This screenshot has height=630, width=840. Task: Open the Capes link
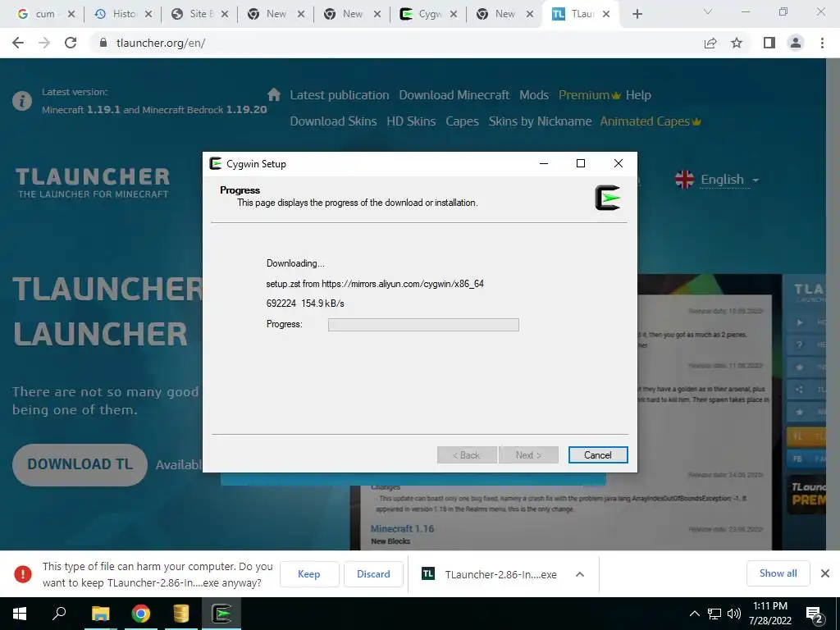pyautogui.click(x=462, y=121)
